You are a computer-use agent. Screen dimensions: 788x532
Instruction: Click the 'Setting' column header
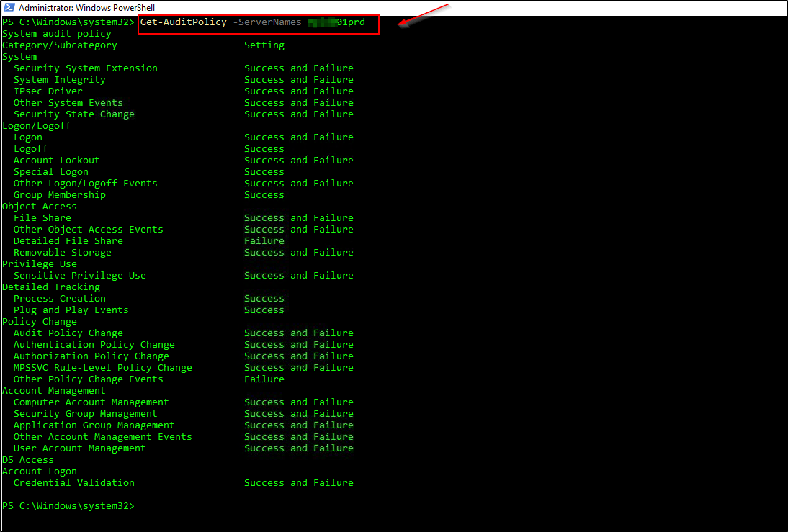tap(264, 45)
